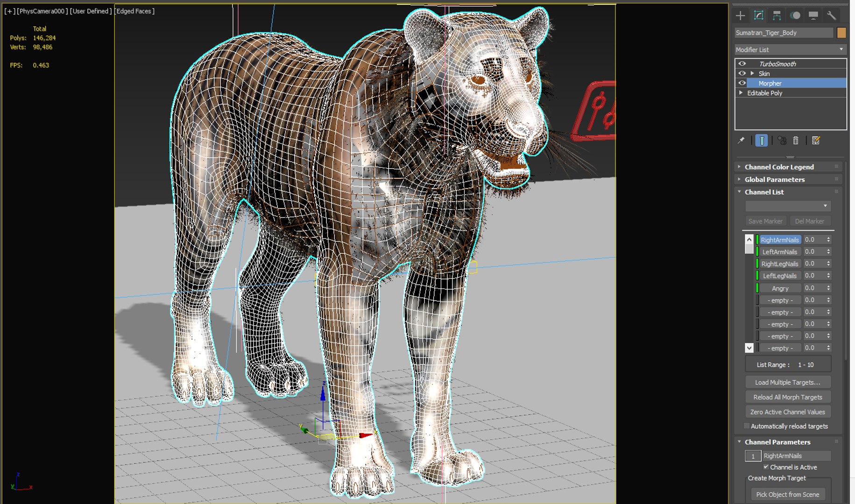Toggle visibility of the Skin modifier
The image size is (855, 504).
pyautogui.click(x=742, y=73)
